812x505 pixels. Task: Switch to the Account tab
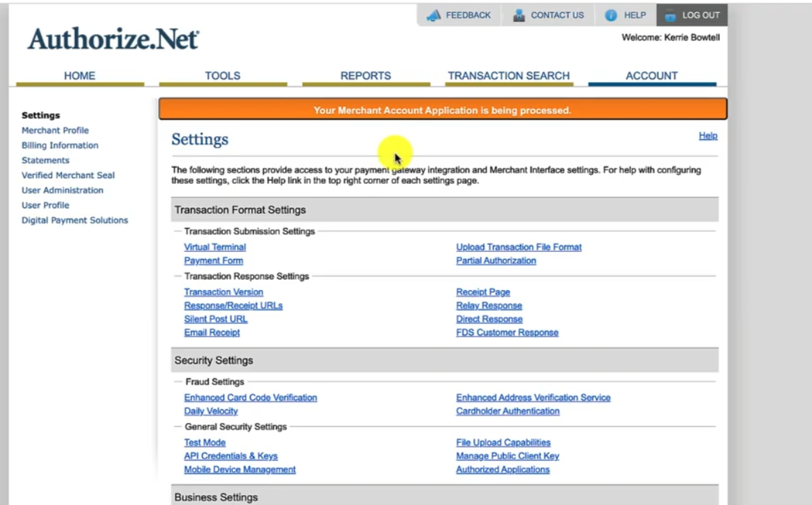652,75
